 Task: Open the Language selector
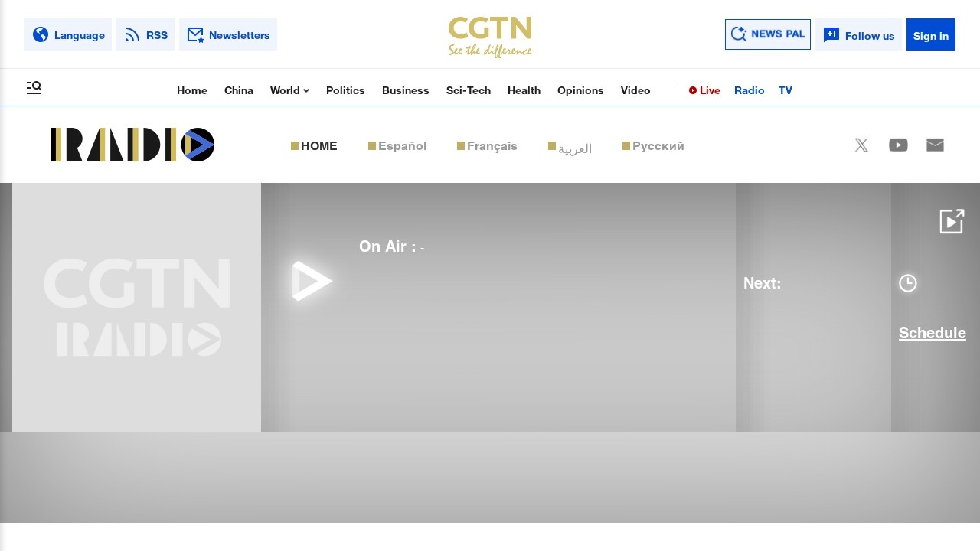tap(68, 34)
